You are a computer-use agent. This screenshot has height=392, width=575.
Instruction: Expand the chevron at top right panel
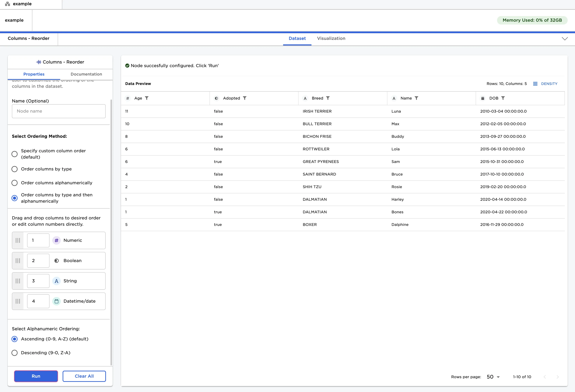(x=565, y=39)
